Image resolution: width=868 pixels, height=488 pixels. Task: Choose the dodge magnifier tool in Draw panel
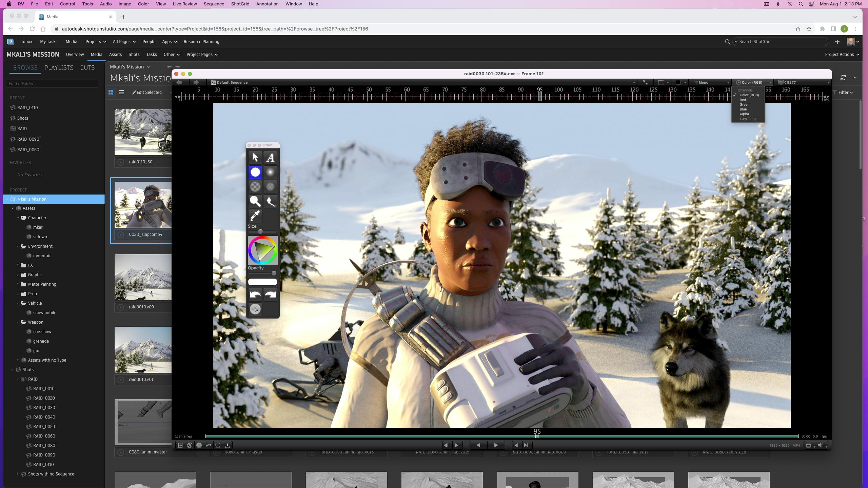[255, 201]
